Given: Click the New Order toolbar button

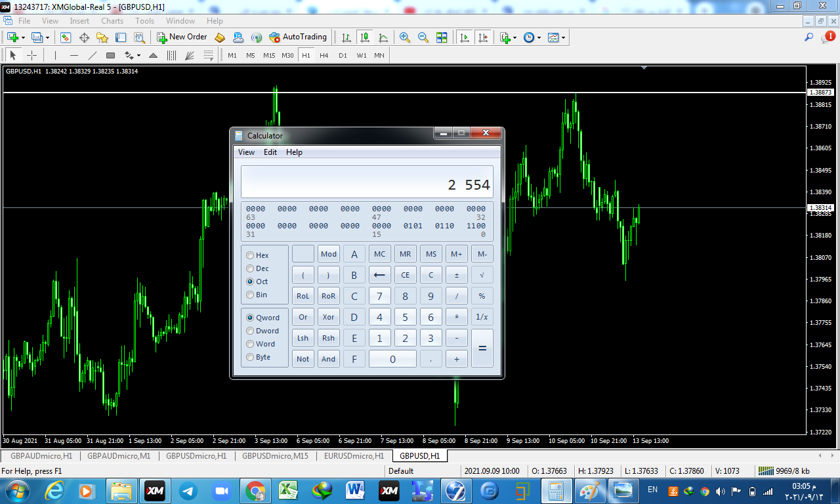Looking at the screenshot, I should click(182, 37).
